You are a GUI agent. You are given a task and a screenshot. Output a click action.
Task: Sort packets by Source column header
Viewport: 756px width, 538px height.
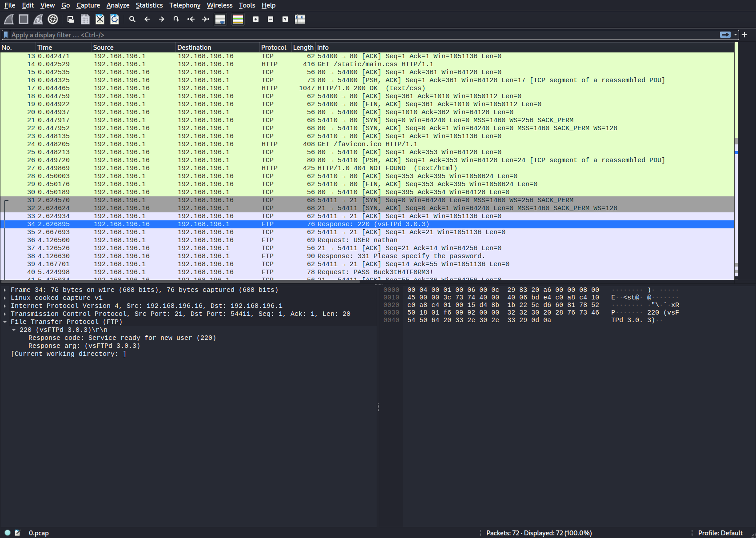pyautogui.click(x=133, y=48)
